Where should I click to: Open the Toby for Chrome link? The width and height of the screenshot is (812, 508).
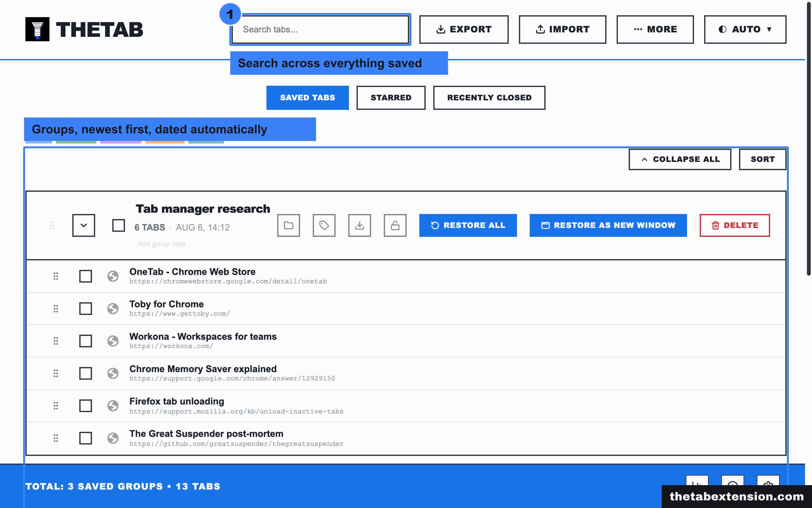tap(167, 304)
